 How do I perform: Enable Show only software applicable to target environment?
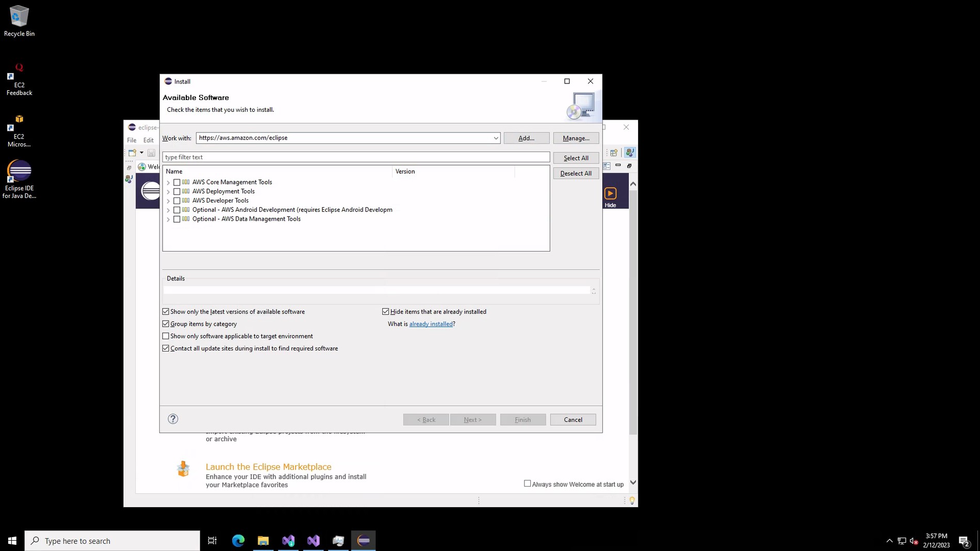166,336
